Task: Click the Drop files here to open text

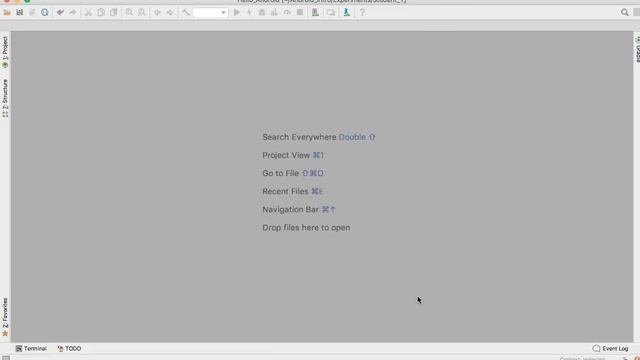Action: [306, 227]
